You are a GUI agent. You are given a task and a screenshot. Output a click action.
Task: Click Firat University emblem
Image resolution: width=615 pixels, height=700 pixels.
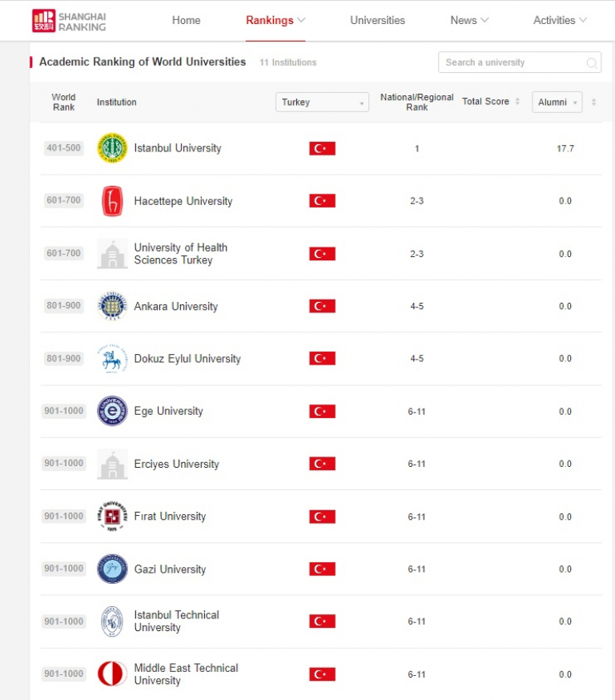112,516
